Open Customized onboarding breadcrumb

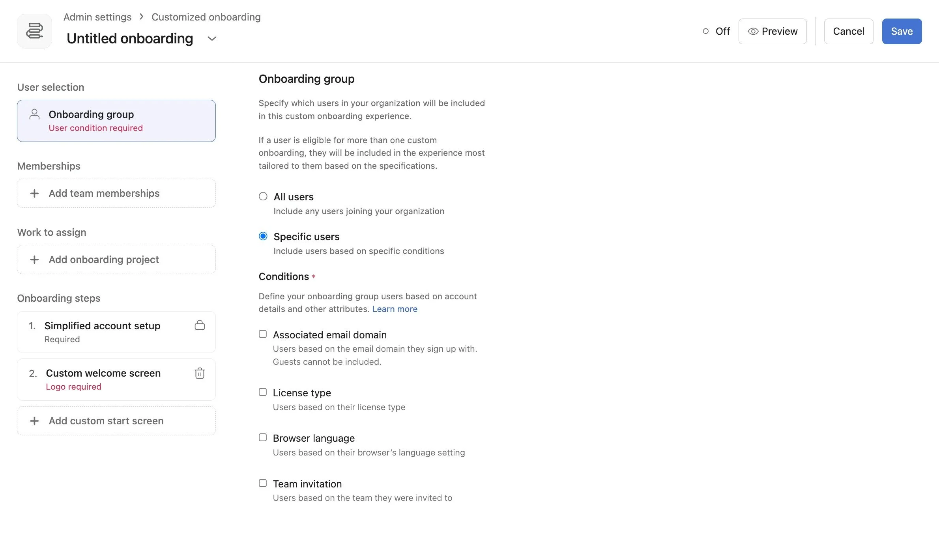(206, 17)
